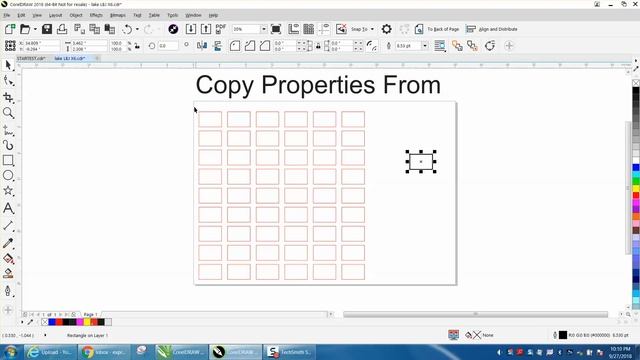This screenshot has width=640, height=360.
Task: Open the Layout menu
Action: [55, 15]
